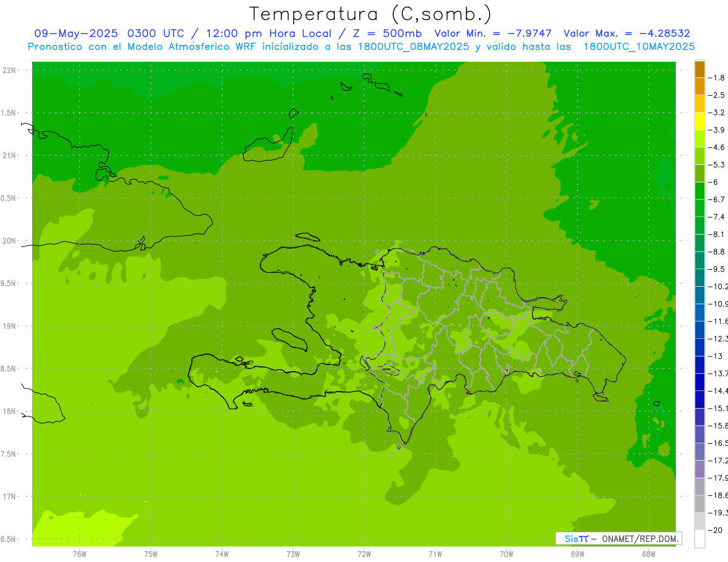Screen dimensions: 728x562
Task: Click the dark blue swatch between -13.7 and -14.4
Action: pos(699,383)
